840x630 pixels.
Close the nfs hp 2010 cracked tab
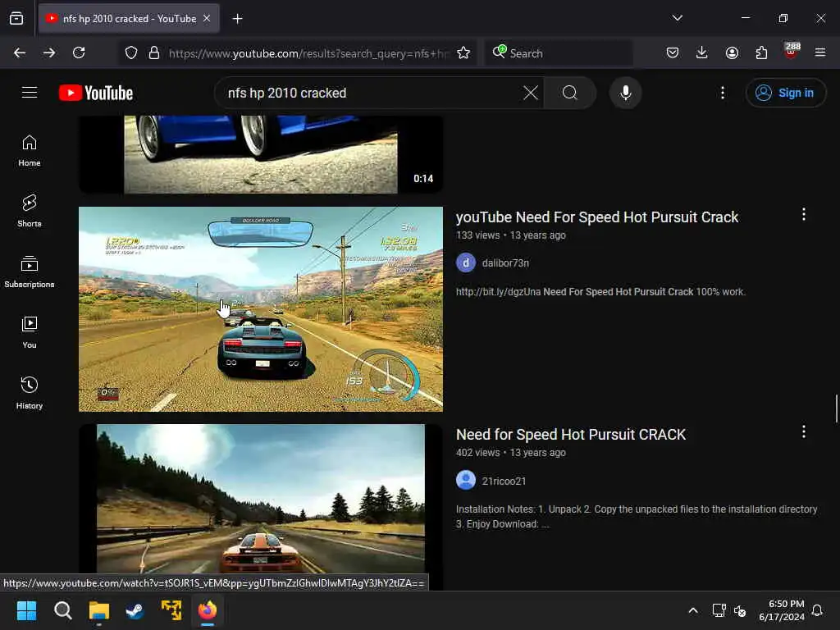[x=207, y=18]
